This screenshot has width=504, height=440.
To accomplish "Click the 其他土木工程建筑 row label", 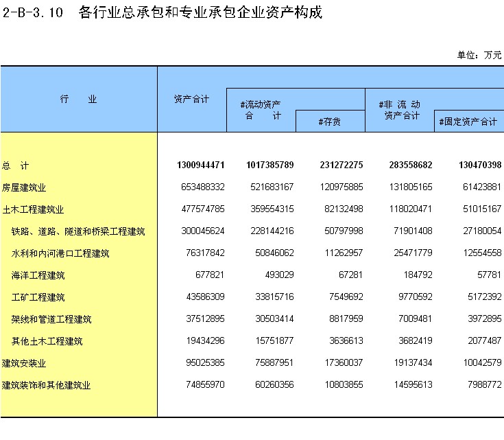I will pyautogui.click(x=47, y=341).
